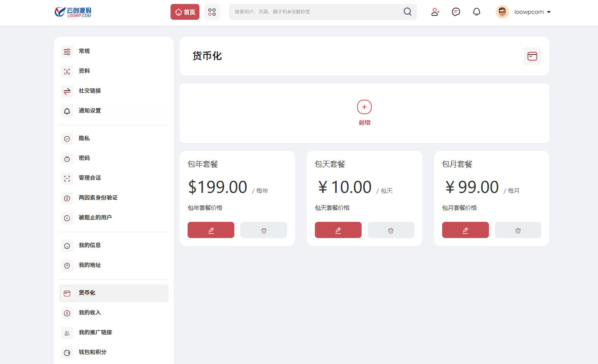598x364 pixels.
Task: Click the loowpcom user avatar
Action: tap(502, 12)
